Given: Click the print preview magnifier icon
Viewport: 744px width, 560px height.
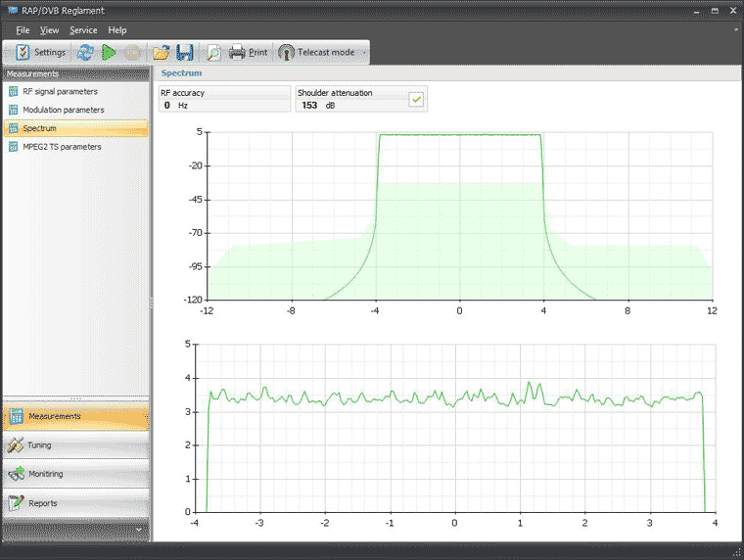Looking at the screenshot, I should coord(212,52).
